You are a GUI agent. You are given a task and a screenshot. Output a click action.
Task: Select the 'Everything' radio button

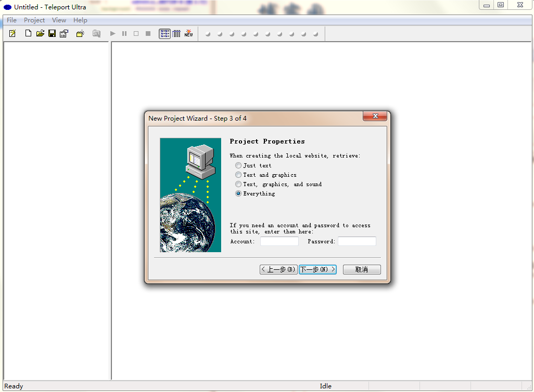coord(238,193)
